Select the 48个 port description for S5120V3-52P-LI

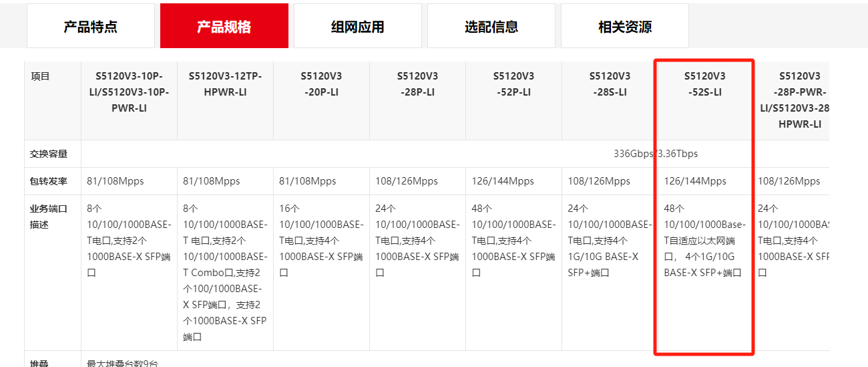(x=513, y=241)
